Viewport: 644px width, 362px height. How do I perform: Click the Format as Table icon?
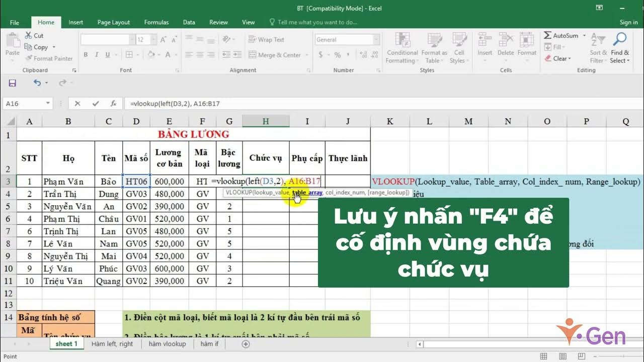(x=434, y=40)
